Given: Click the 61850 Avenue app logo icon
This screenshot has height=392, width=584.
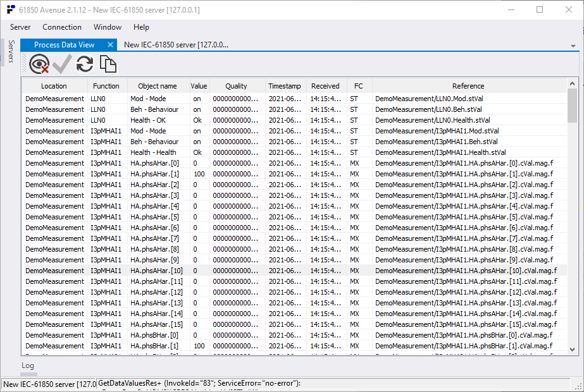Looking at the screenshot, I should pos(11,9).
